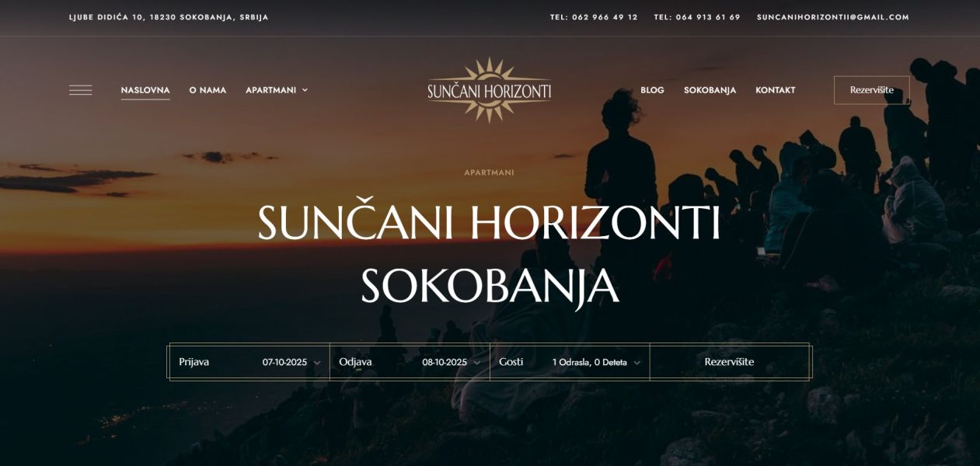Click the 1 Odrasla, 0 Deteta field
The height and width of the screenshot is (466, 980).
[x=589, y=363]
